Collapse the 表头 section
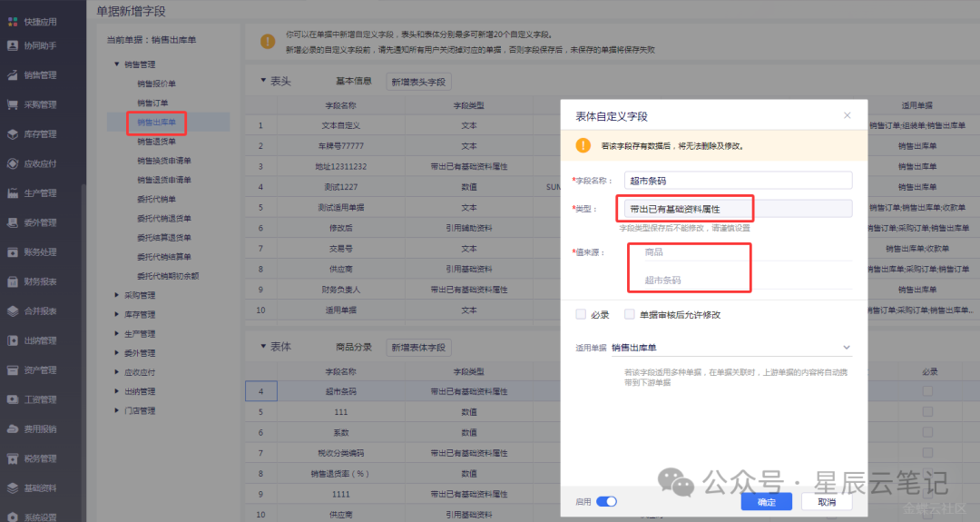Image resolution: width=980 pixels, height=522 pixels. [263, 81]
